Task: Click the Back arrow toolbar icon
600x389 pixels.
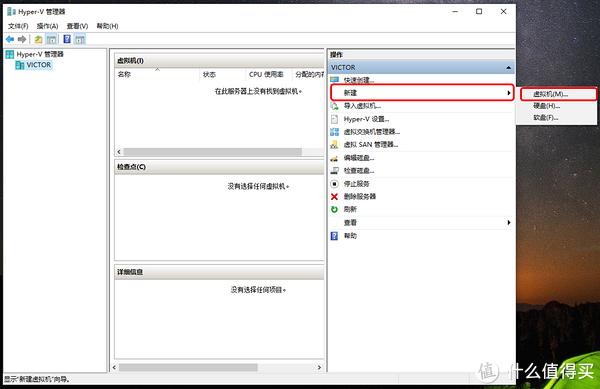Action: click(10, 39)
